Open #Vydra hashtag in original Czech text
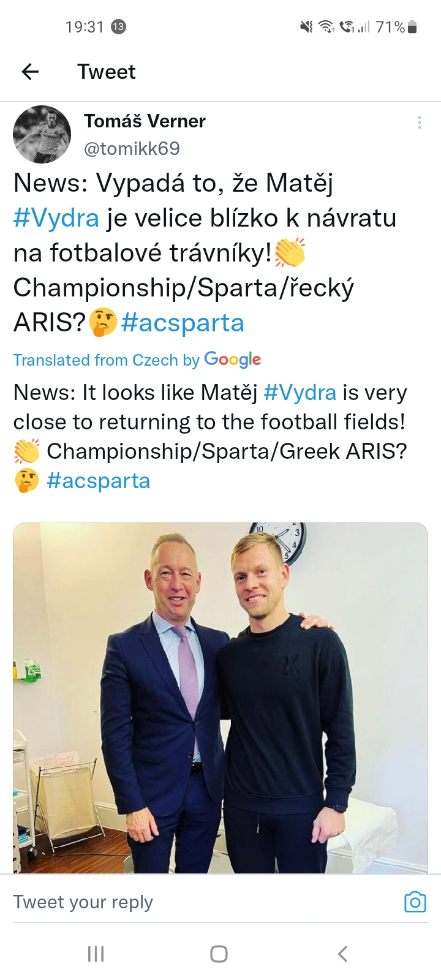The width and height of the screenshot is (441, 980). point(56,218)
